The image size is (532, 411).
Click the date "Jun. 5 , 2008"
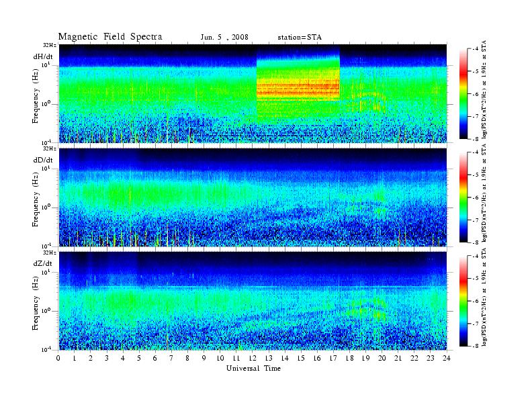[x=224, y=38]
